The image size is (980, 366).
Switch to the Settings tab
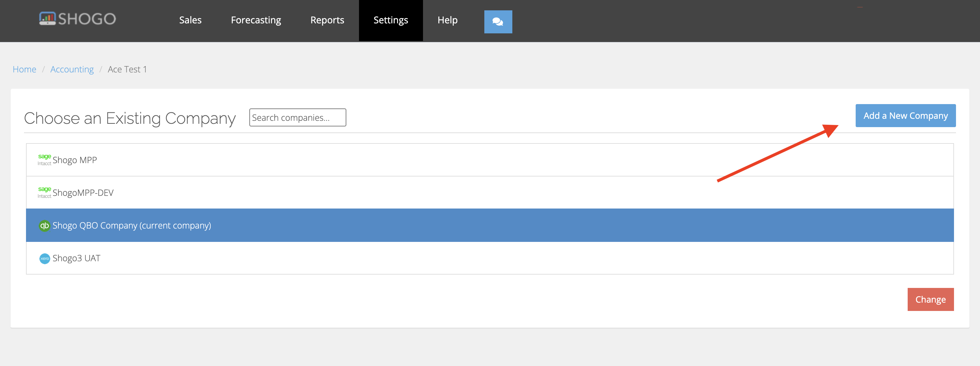coord(391,20)
